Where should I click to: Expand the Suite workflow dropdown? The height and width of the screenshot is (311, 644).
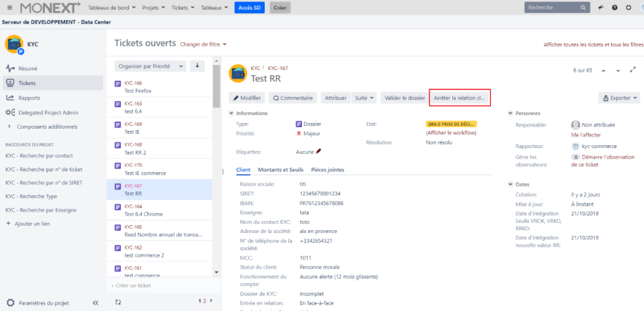click(x=364, y=98)
